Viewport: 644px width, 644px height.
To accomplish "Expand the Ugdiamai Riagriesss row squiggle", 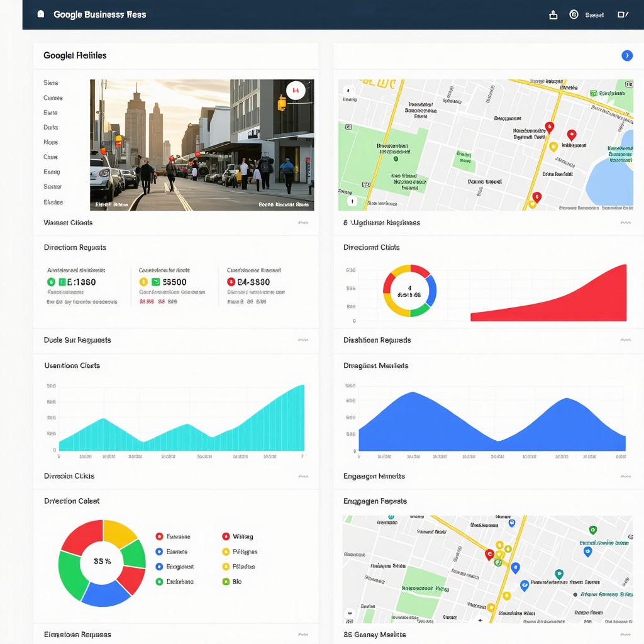I will (626, 223).
